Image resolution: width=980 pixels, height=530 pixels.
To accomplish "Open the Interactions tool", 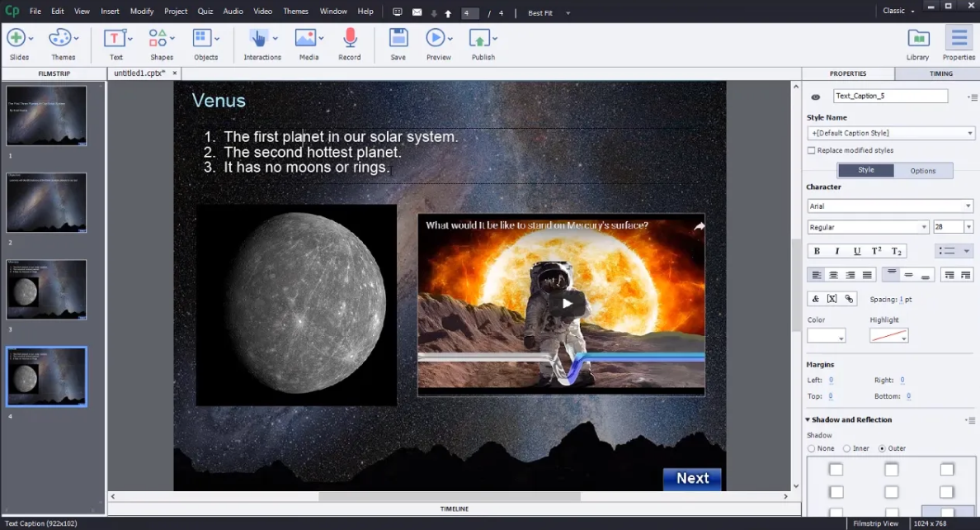I will [258, 39].
